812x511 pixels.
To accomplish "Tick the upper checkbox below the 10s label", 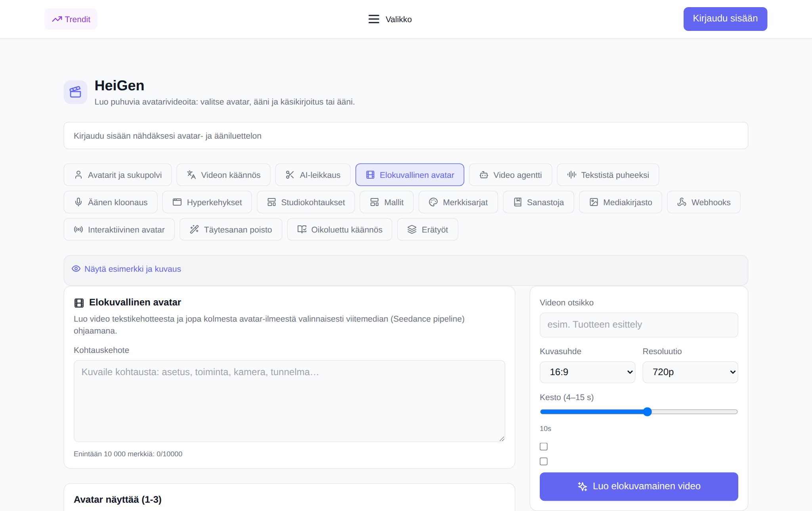I will click(x=544, y=446).
